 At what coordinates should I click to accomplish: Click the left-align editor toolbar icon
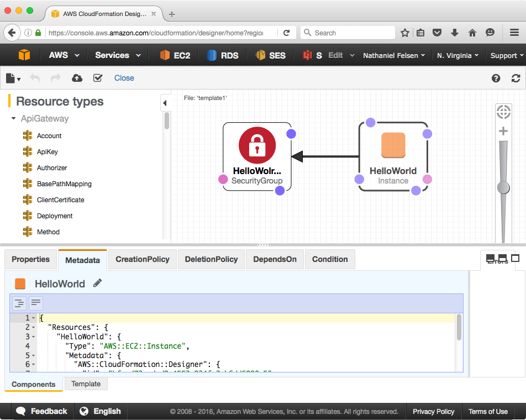[x=35, y=303]
